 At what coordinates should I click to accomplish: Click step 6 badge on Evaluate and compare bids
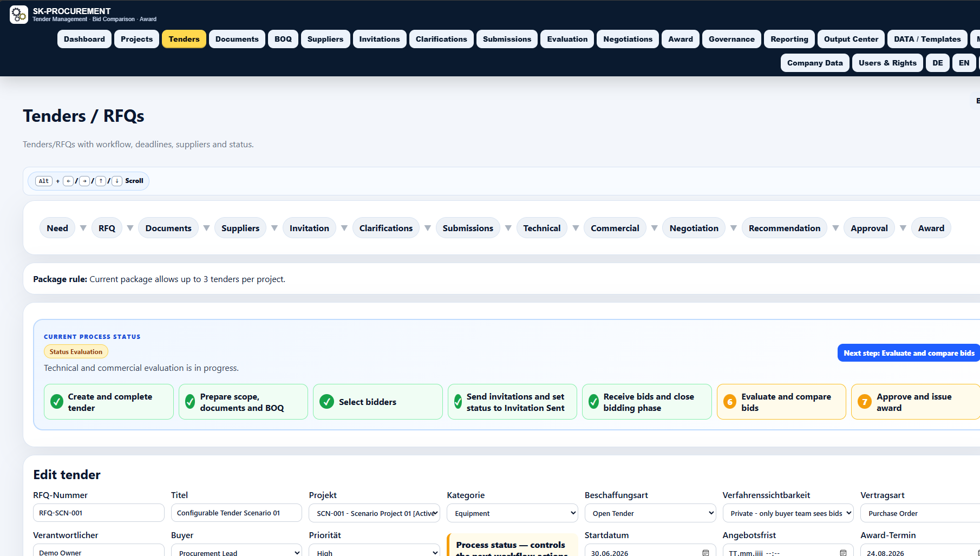(730, 402)
